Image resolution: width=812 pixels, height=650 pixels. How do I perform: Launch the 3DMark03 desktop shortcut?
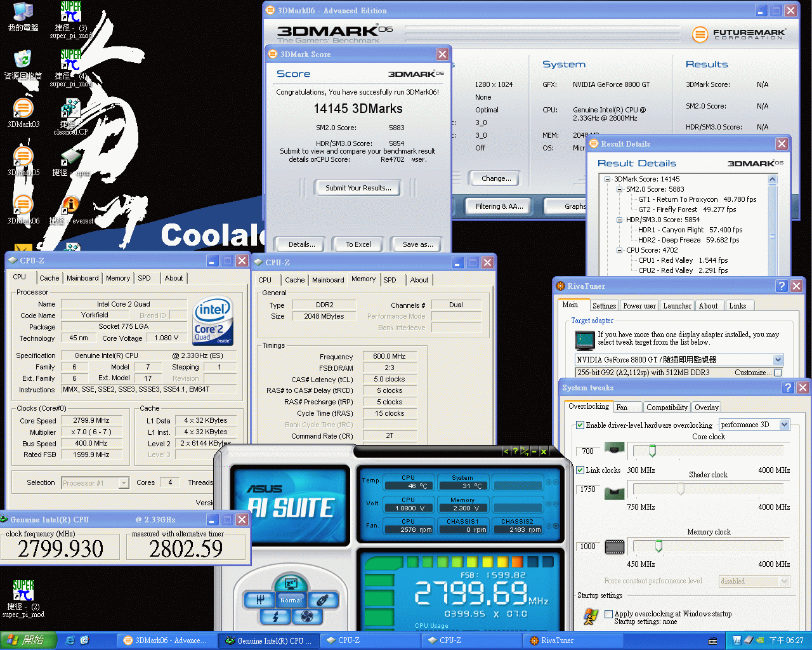tap(23, 113)
